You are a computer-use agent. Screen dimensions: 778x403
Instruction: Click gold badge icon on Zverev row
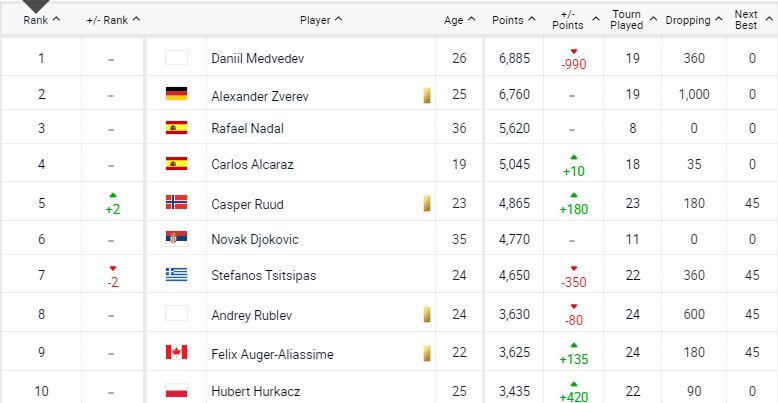tap(427, 95)
